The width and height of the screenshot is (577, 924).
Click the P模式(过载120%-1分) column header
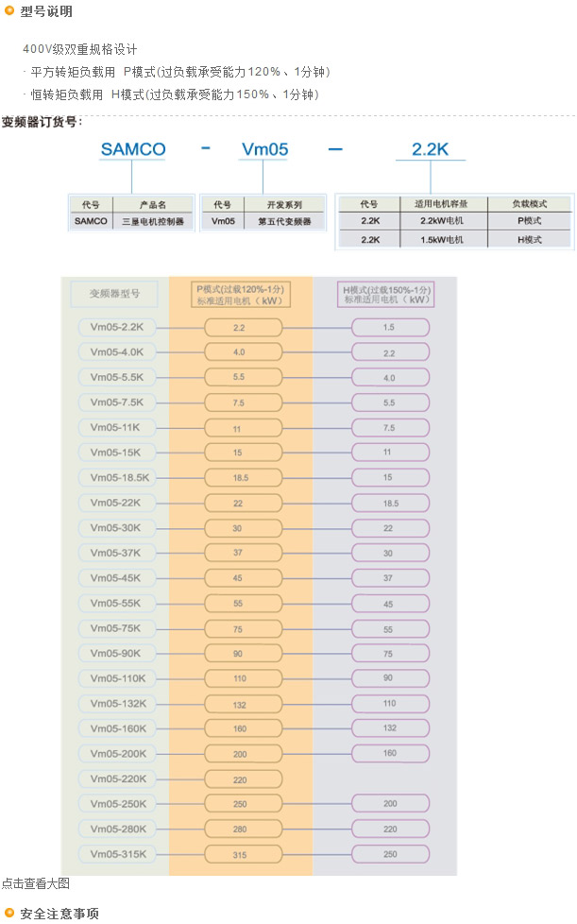[240, 295]
